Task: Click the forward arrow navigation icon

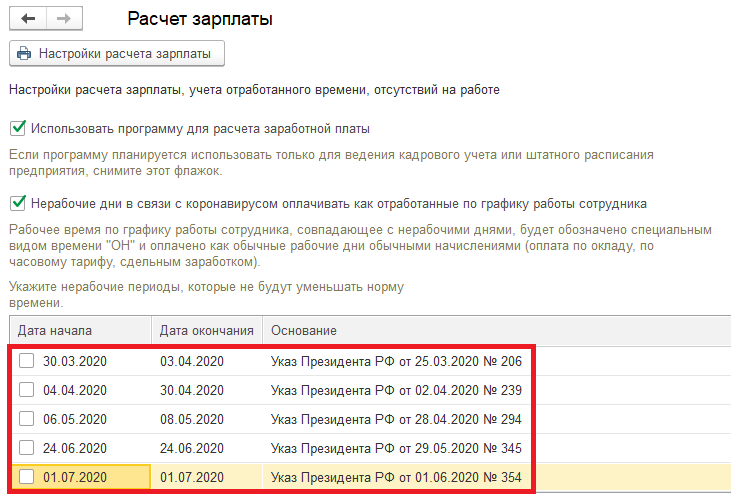Action: pyautogui.click(x=64, y=19)
